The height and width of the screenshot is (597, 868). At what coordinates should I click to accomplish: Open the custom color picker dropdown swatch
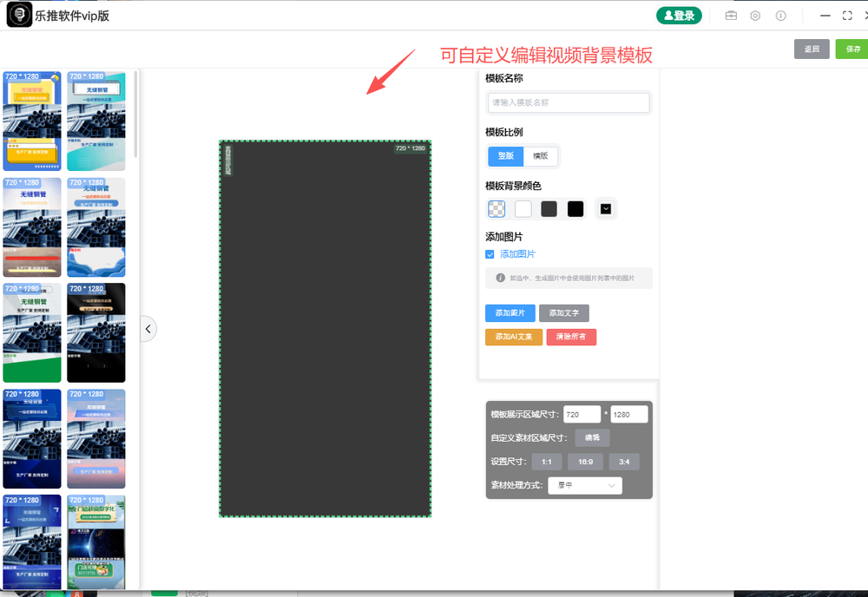605,208
